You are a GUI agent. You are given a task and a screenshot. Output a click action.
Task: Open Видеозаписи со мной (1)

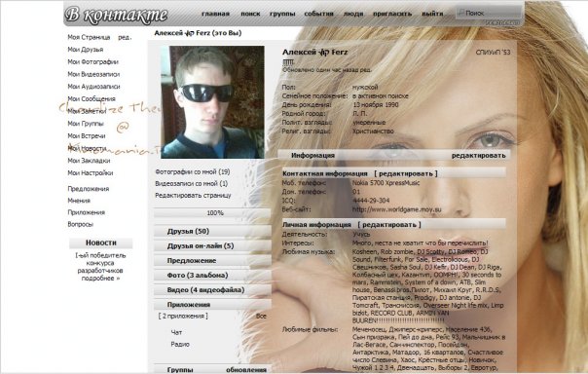coord(191,183)
